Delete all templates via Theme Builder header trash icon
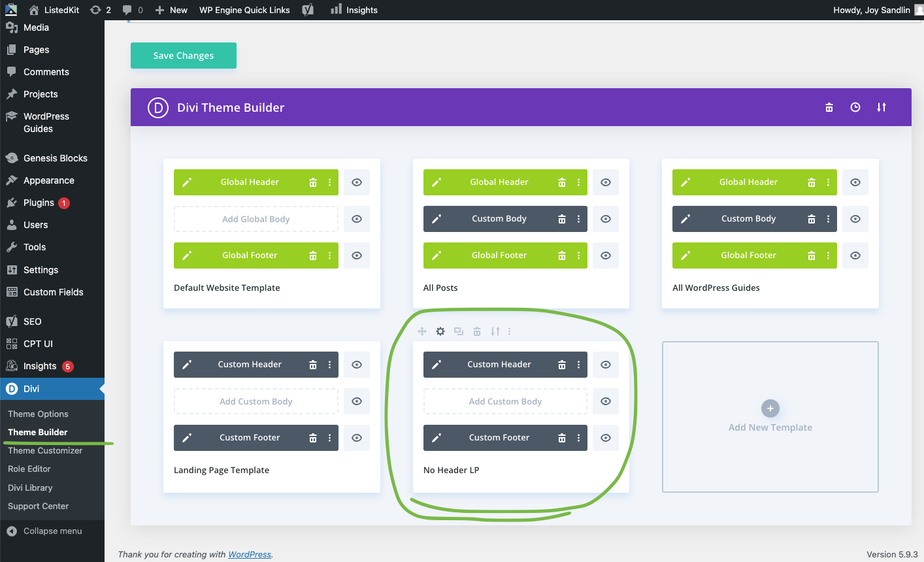The width and height of the screenshot is (924, 562). [x=829, y=107]
